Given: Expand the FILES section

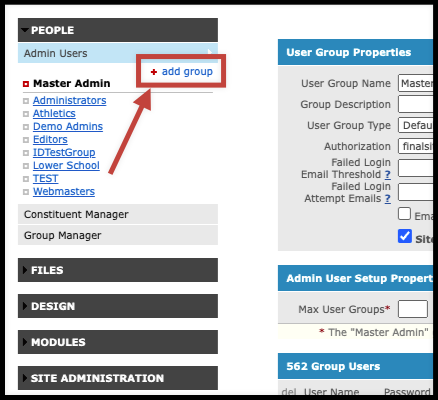Looking at the screenshot, I should [x=118, y=270].
